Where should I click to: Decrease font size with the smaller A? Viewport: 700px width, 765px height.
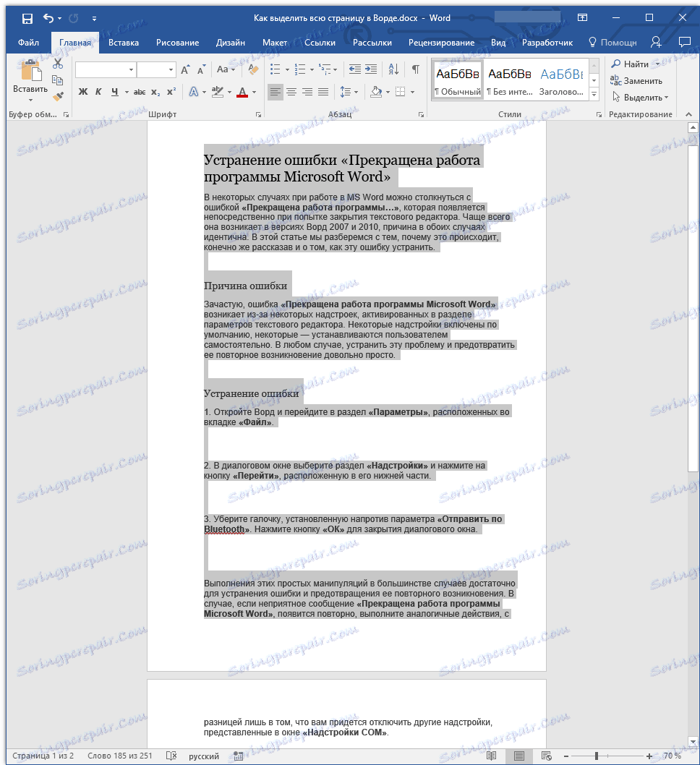pos(201,69)
